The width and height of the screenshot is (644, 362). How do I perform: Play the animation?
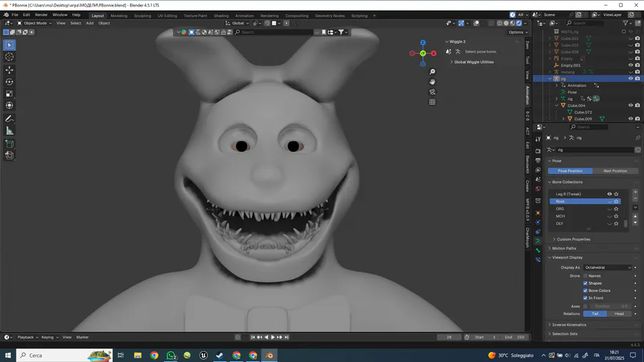(273, 337)
